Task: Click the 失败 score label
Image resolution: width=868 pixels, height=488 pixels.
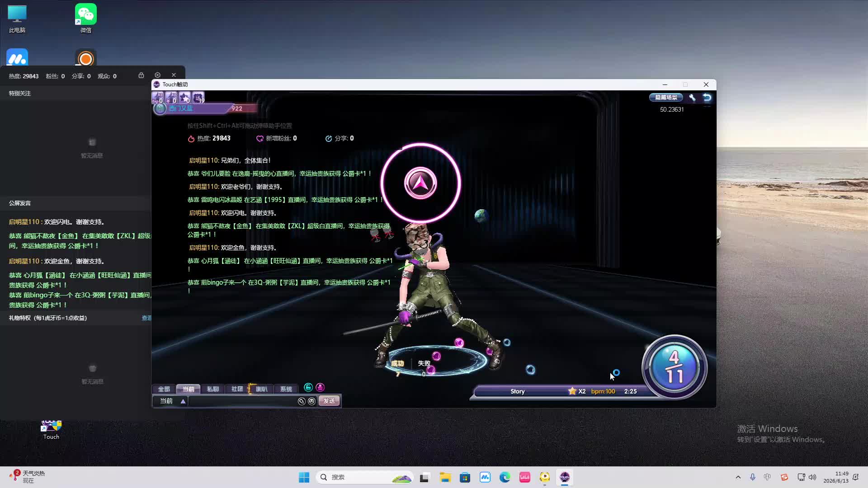Action: tap(424, 363)
